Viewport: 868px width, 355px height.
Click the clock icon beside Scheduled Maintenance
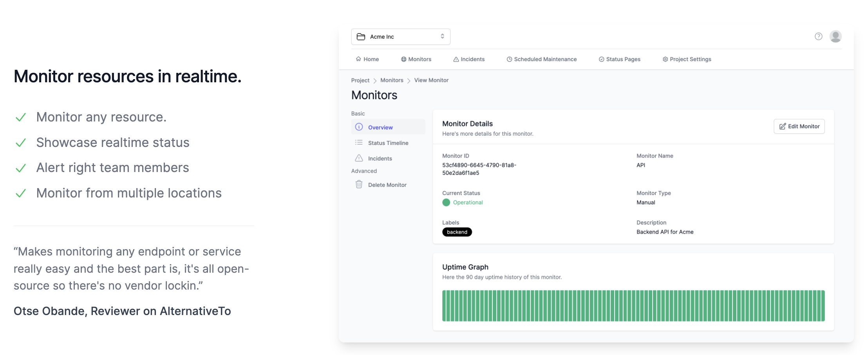pyautogui.click(x=509, y=59)
